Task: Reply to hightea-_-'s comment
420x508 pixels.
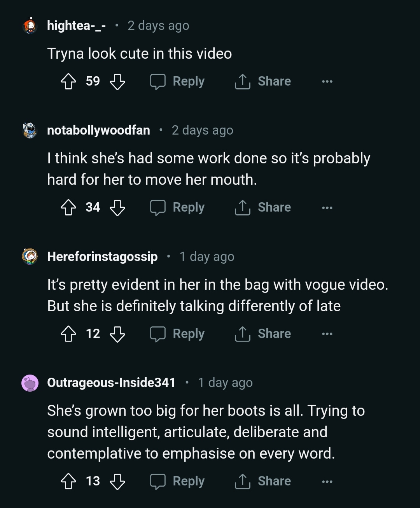Action: (x=178, y=82)
